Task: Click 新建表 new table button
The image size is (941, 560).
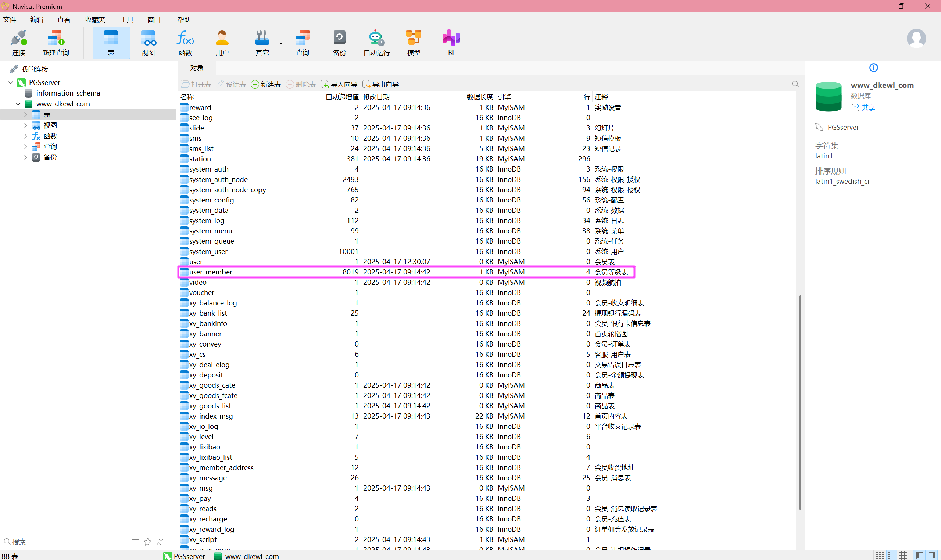Action: click(x=266, y=84)
